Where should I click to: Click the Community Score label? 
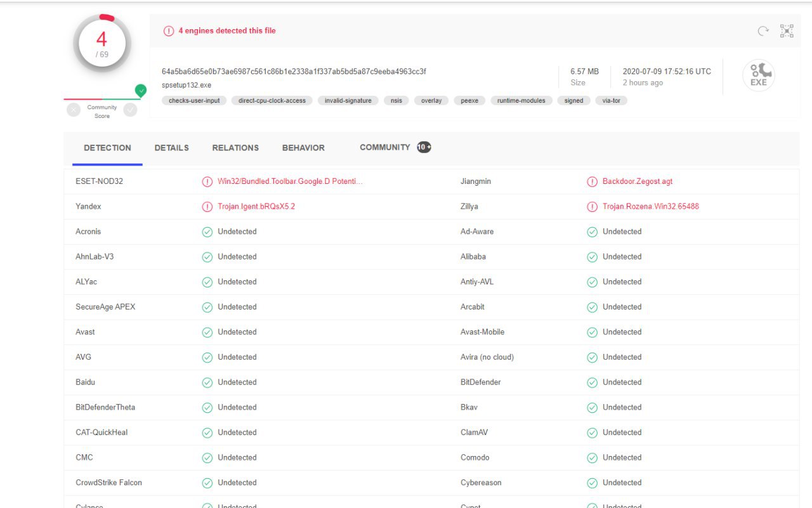(102, 112)
